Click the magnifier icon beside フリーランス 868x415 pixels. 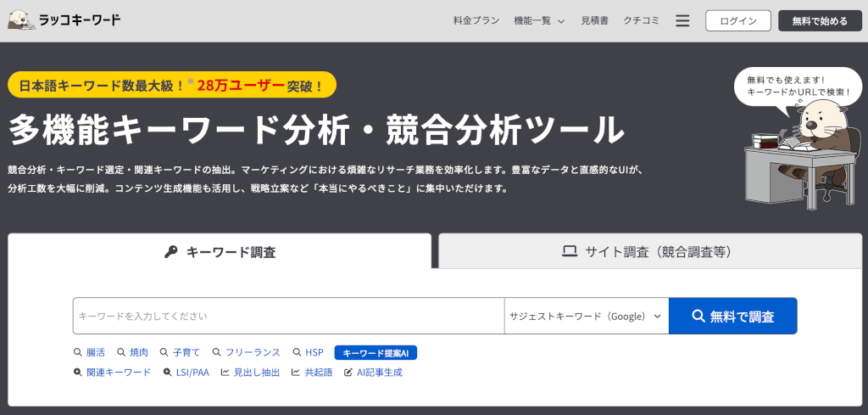(217, 352)
